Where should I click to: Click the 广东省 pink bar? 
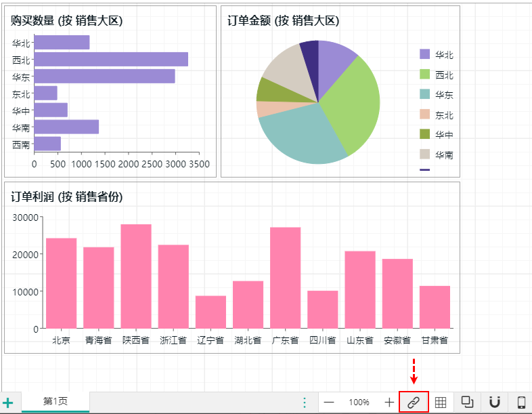click(x=285, y=278)
